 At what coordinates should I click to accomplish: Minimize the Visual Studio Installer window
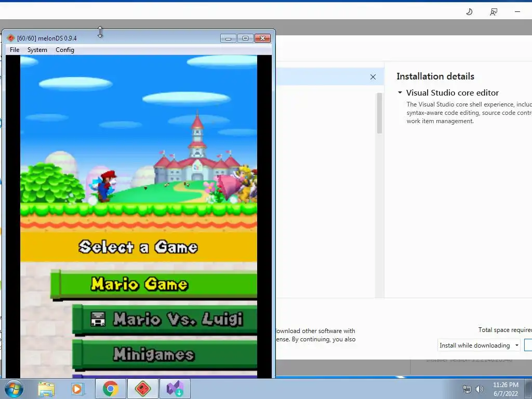click(517, 12)
